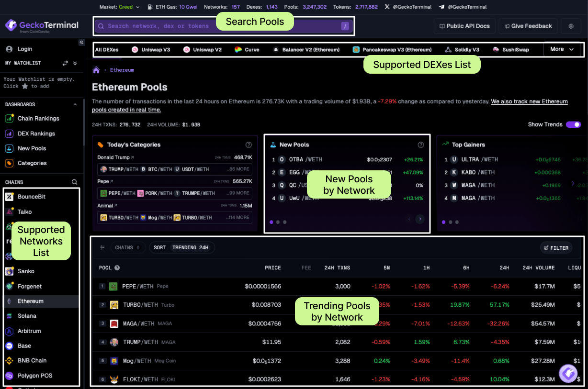Screen dimensions: 588x389
Task: Switch to the Curve tab
Action: pos(247,50)
